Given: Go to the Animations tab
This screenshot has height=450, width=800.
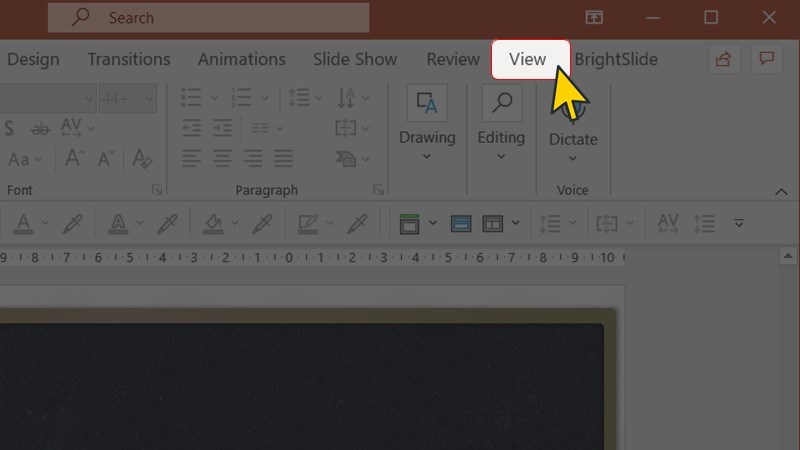Looking at the screenshot, I should 241,59.
